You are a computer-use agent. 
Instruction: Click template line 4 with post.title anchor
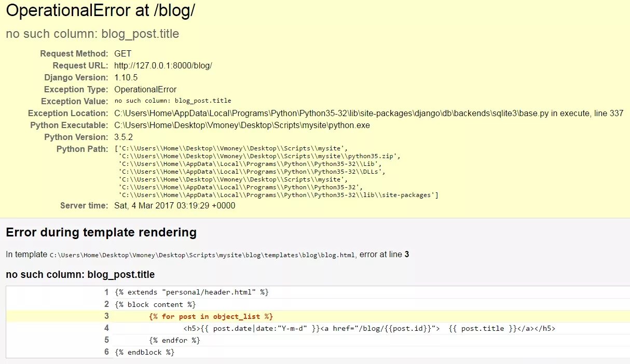pos(369,328)
